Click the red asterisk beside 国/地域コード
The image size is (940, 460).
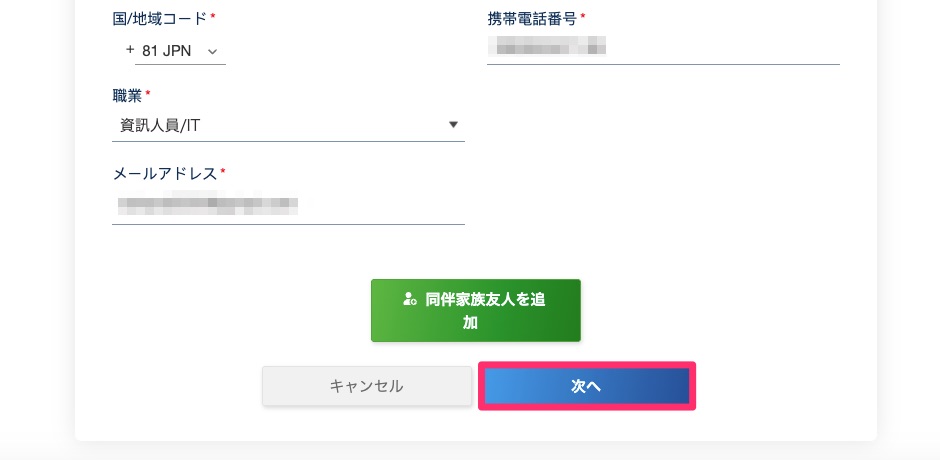(213, 18)
